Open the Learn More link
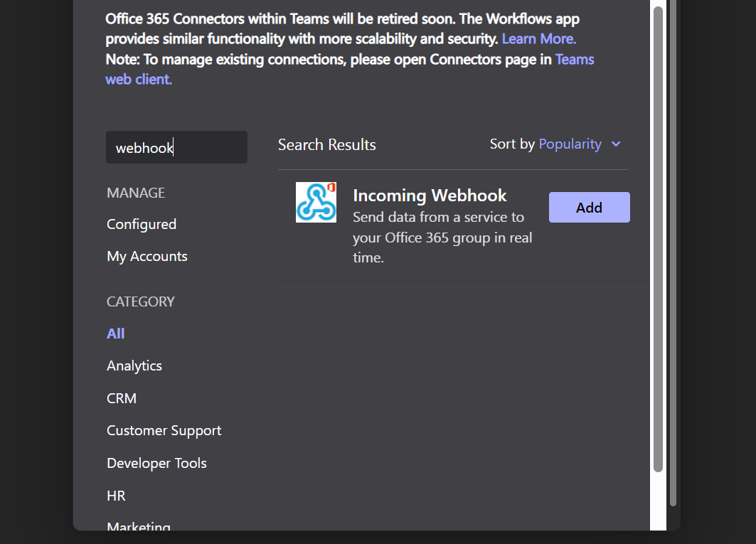 [538, 38]
